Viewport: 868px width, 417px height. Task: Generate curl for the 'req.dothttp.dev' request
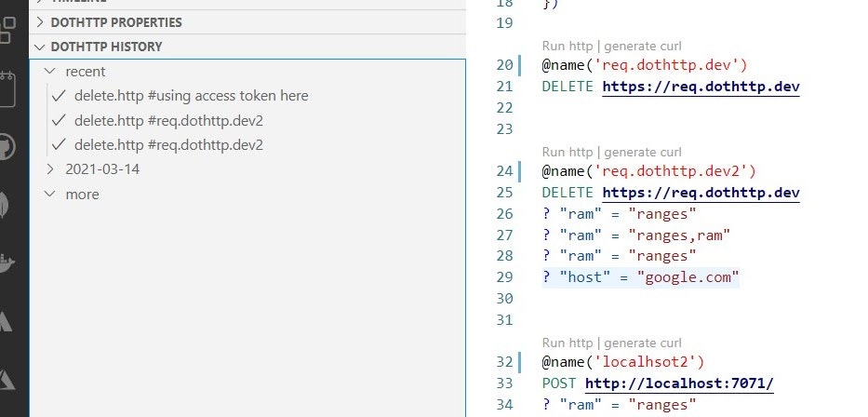click(643, 46)
